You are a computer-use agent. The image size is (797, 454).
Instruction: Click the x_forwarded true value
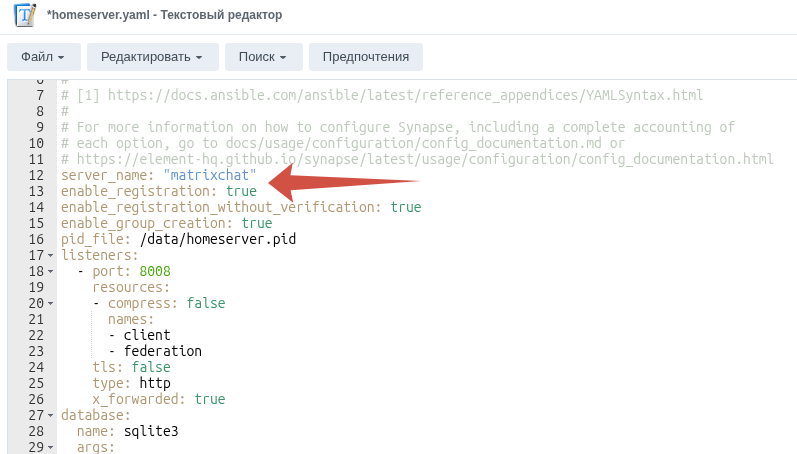click(x=209, y=400)
